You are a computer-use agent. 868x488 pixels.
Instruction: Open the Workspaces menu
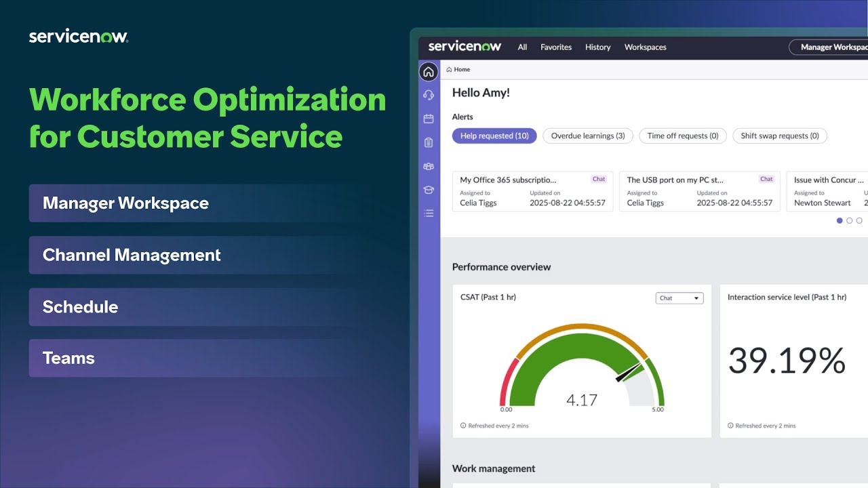(645, 47)
